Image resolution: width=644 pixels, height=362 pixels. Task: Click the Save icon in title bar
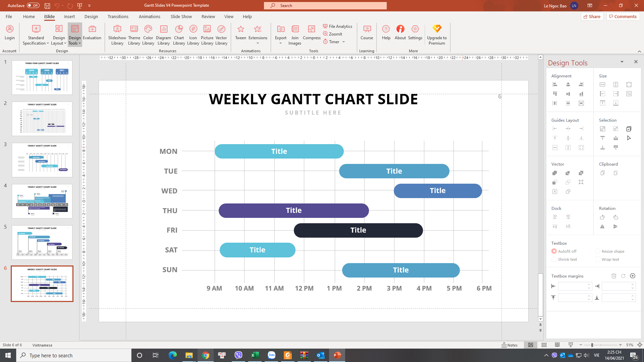[x=47, y=6]
